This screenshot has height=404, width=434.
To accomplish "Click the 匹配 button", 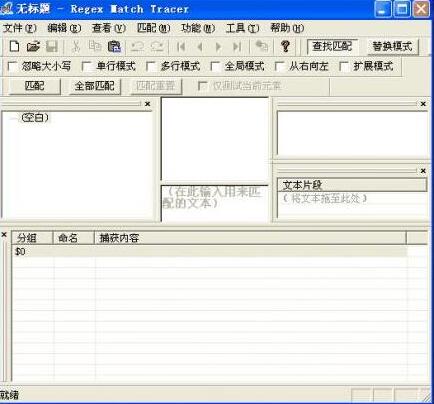I will 35,86.
